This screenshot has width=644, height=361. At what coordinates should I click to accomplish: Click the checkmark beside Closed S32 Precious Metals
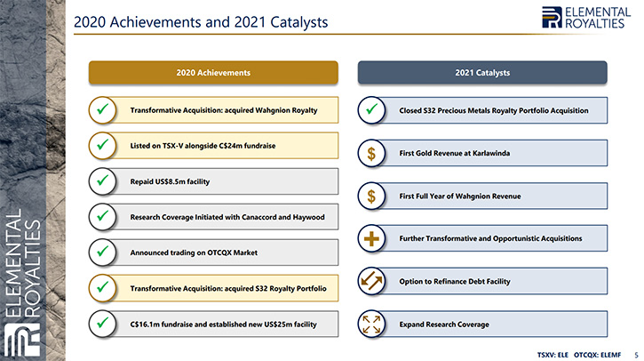click(x=371, y=110)
